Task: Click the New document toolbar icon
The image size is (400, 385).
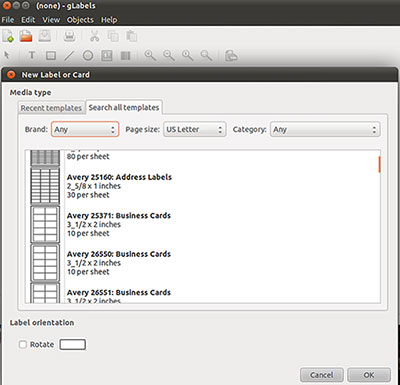Action: point(8,36)
